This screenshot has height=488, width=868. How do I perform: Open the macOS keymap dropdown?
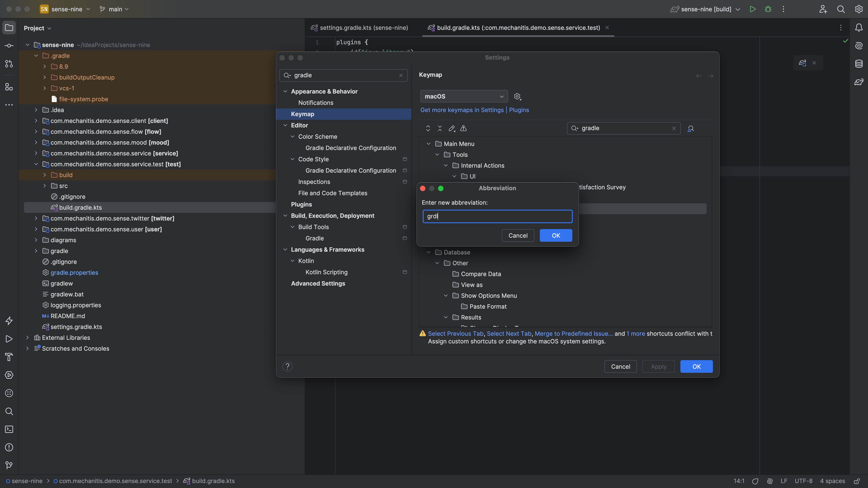[x=464, y=96]
